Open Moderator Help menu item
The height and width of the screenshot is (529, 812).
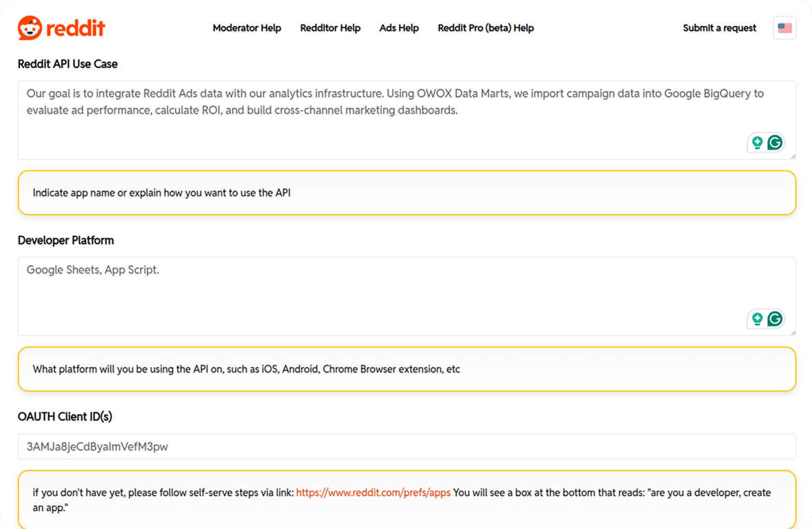(247, 28)
